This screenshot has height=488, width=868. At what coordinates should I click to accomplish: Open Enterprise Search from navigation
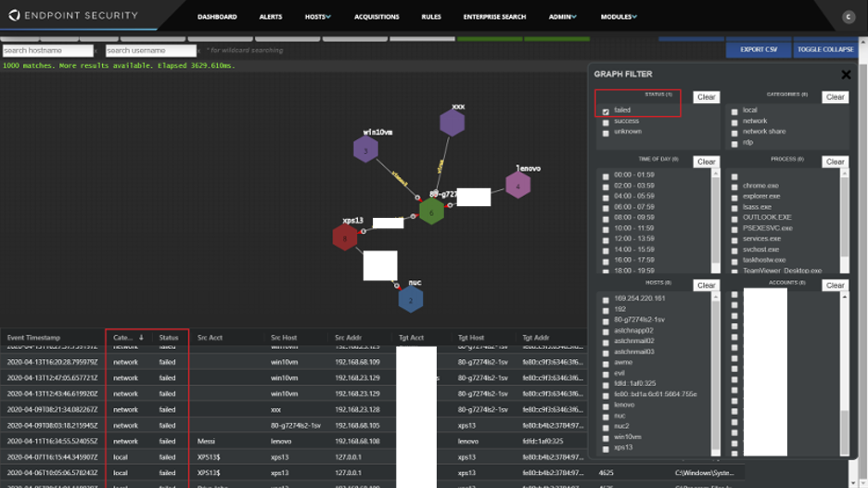tap(494, 17)
